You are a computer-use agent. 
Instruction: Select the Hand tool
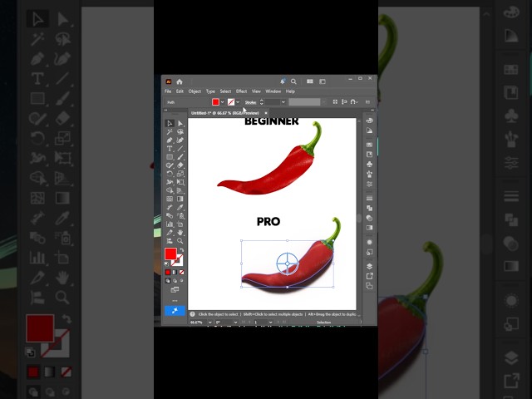(180, 233)
